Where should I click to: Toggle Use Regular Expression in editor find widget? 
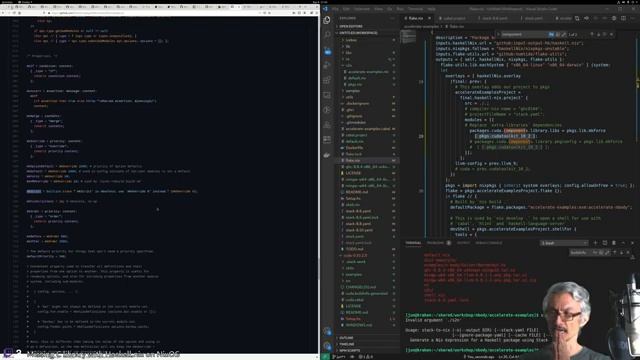click(564, 35)
